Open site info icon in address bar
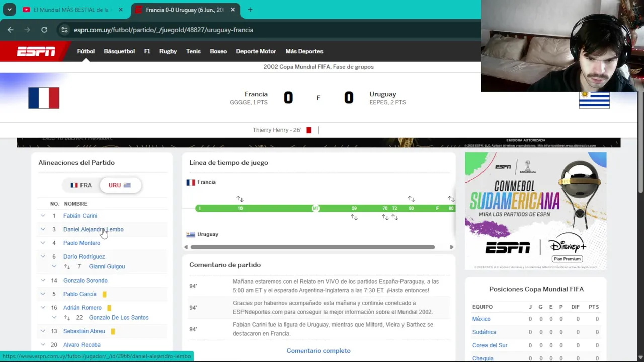644x362 pixels. pyautogui.click(x=64, y=30)
